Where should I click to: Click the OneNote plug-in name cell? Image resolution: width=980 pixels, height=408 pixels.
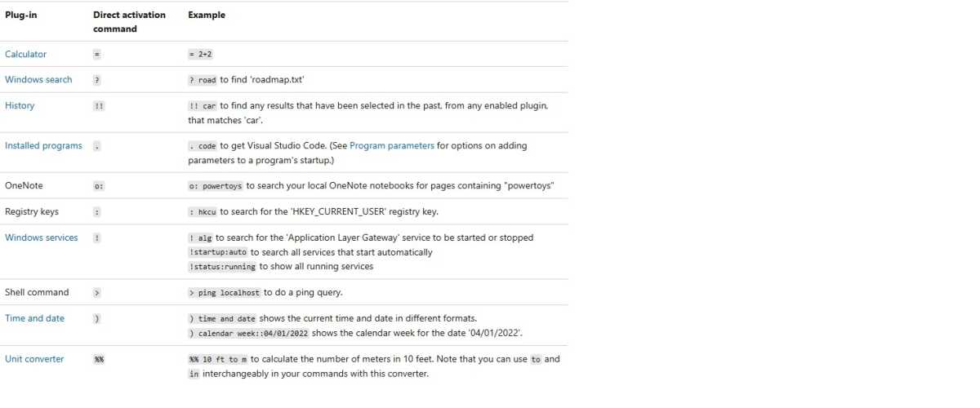24,185
